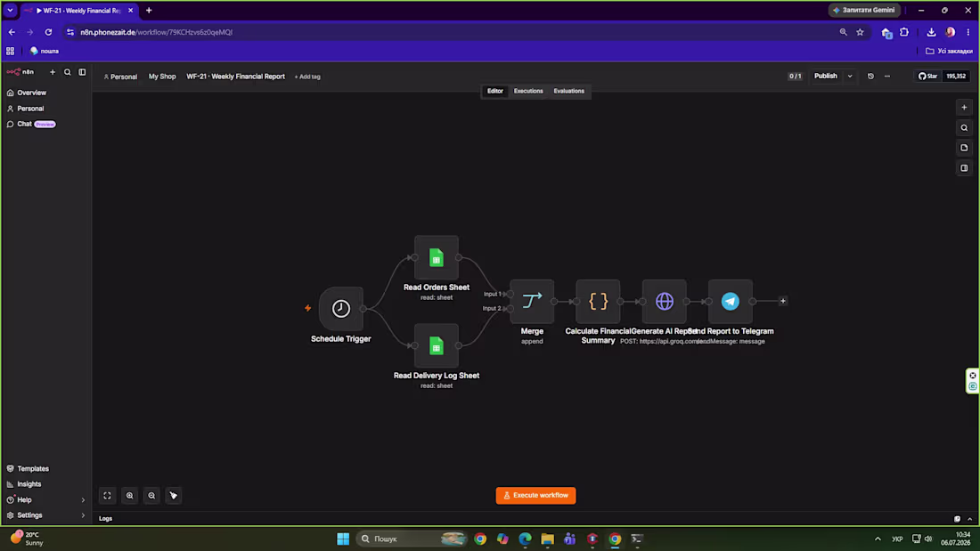Fit workflow view to screen
980x551 pixels.
(108, 496)
